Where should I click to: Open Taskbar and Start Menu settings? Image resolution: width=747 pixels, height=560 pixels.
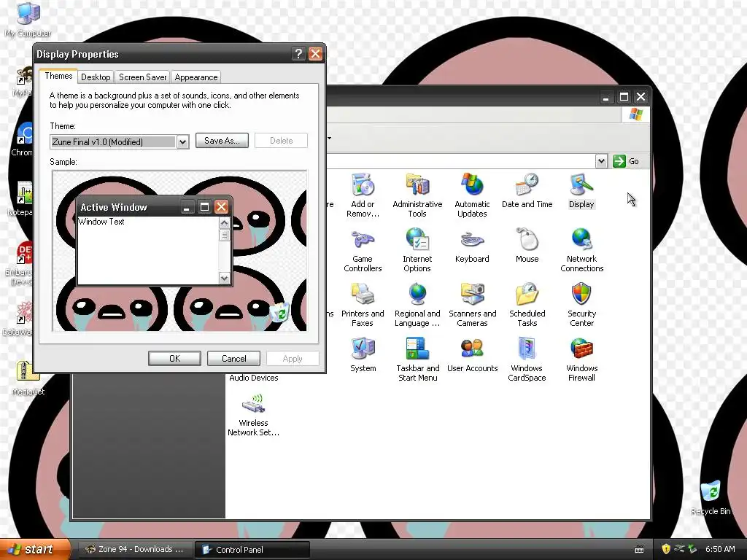click(x=417, y=359)
